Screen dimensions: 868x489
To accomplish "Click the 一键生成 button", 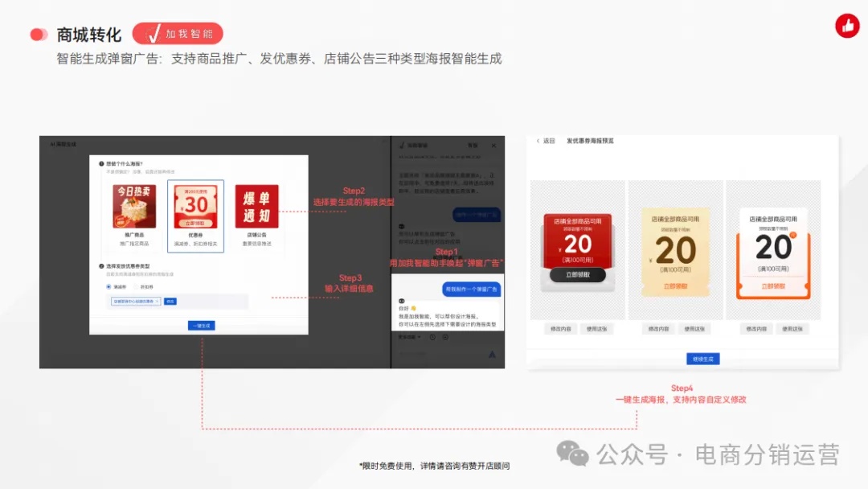I will click(201, 326).
